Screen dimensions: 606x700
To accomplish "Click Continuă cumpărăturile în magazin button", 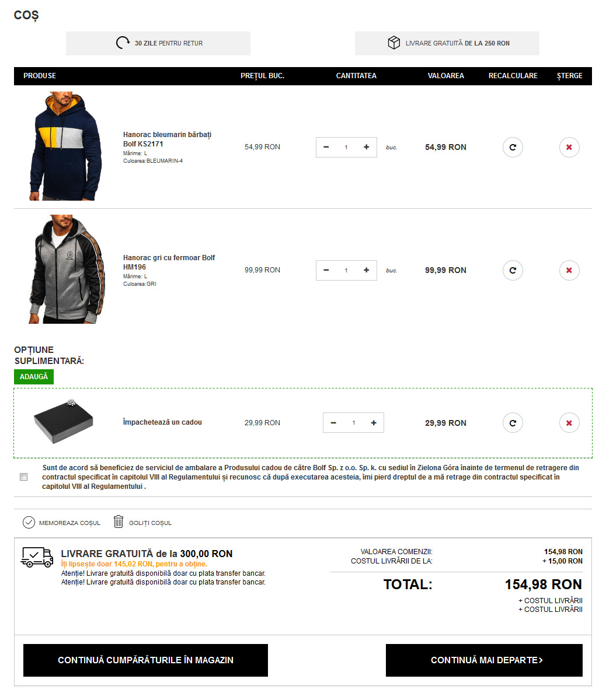I will click(x=145, y=660).
